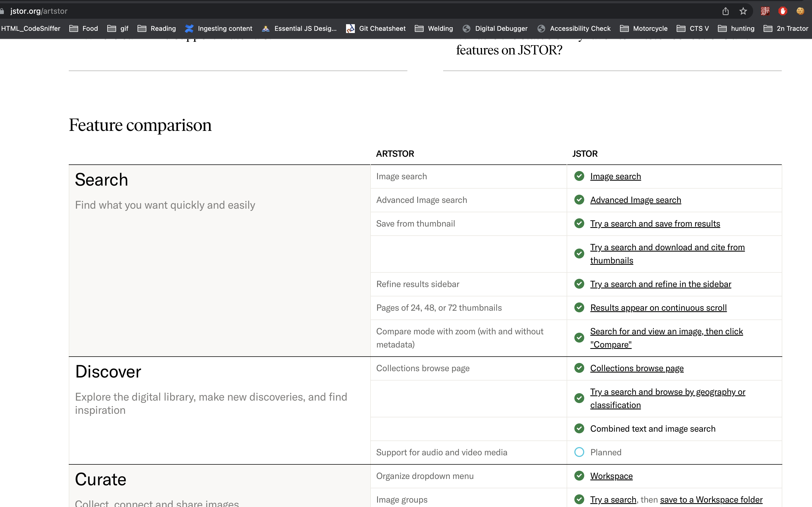This screenshot has width=812, height=507.
Task: Click "Find what you want quickly and easily" text
Action: pyautogui.click(x=165, y=205)
